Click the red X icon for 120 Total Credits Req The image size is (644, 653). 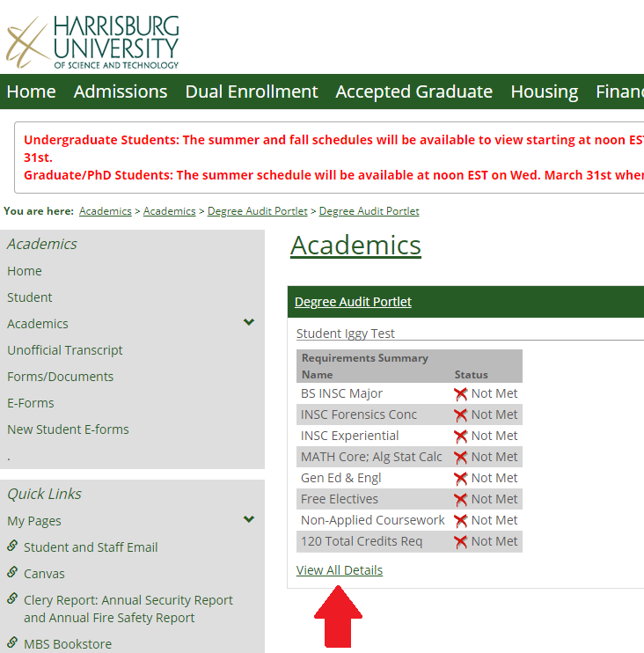(460, 542)
